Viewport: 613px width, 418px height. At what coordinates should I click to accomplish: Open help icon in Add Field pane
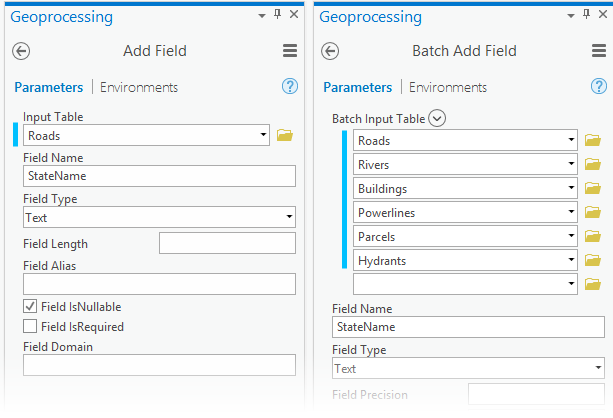tap(290, 87)
